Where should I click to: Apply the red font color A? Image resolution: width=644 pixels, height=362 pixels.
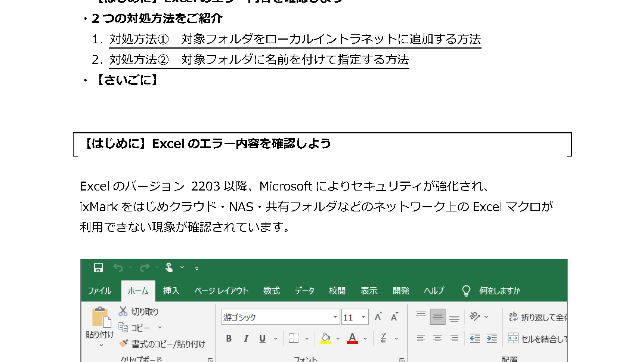[352, 338]
